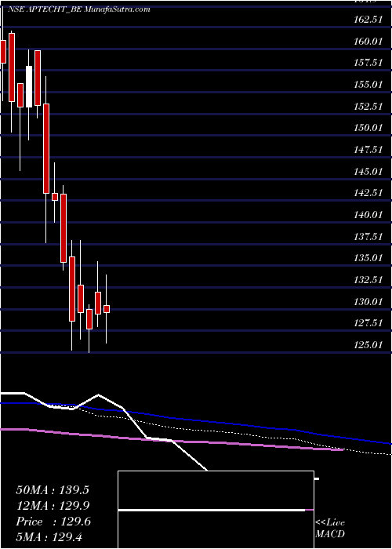
Task: Click the 130.01 price axis label
Action: tap(368, 302)
